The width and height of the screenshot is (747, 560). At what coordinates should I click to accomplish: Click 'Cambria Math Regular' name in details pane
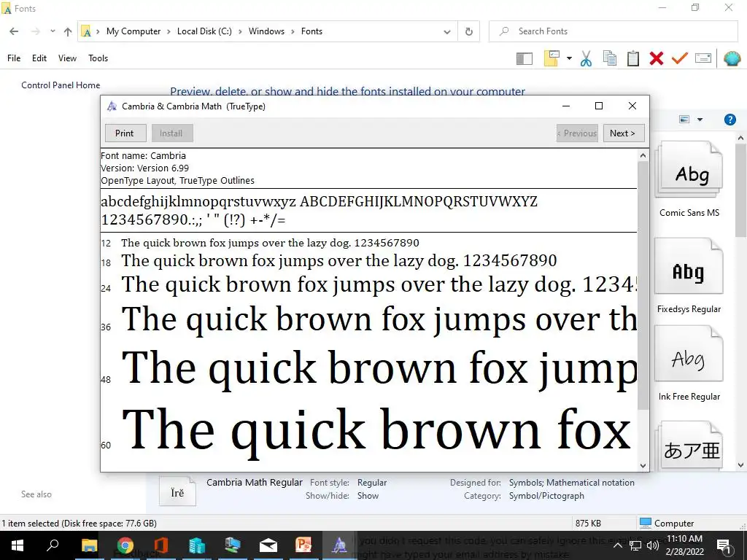click(255, 483)
